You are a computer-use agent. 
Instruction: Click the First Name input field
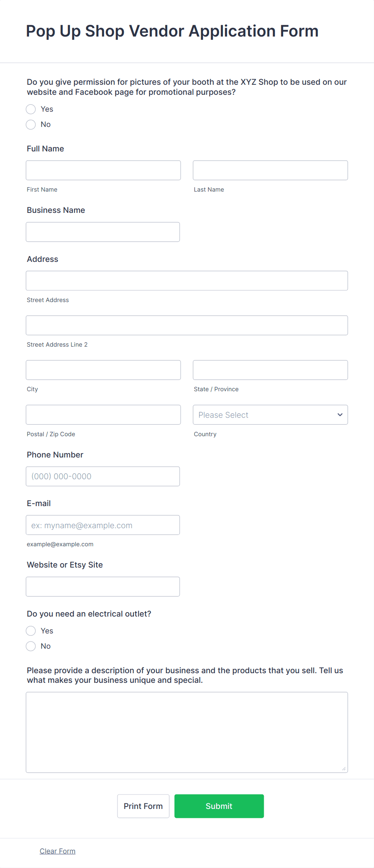coord(103,170)
